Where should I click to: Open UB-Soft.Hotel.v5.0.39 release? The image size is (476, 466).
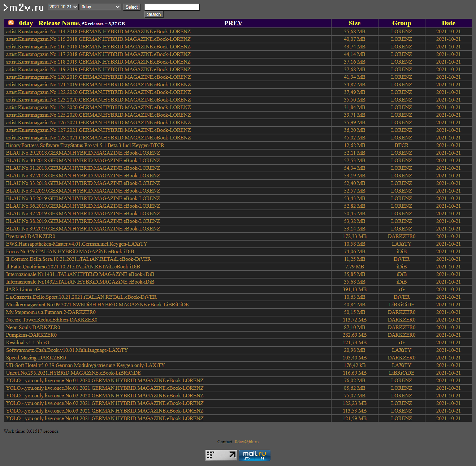85,365
